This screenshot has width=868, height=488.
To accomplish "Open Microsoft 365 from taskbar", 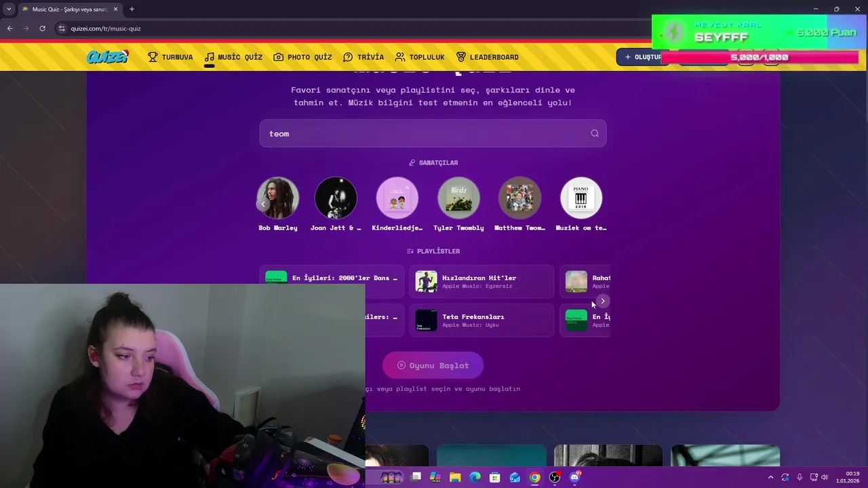I will tap(435, 477).
